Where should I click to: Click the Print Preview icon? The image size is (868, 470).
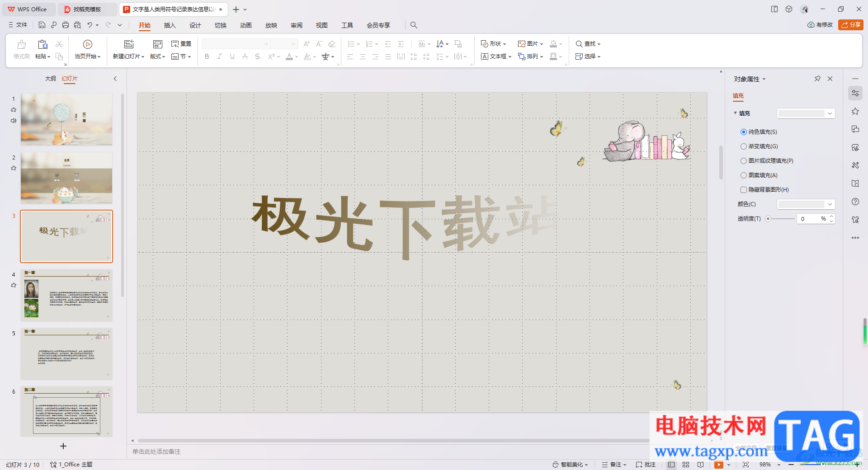coord(77,25)
